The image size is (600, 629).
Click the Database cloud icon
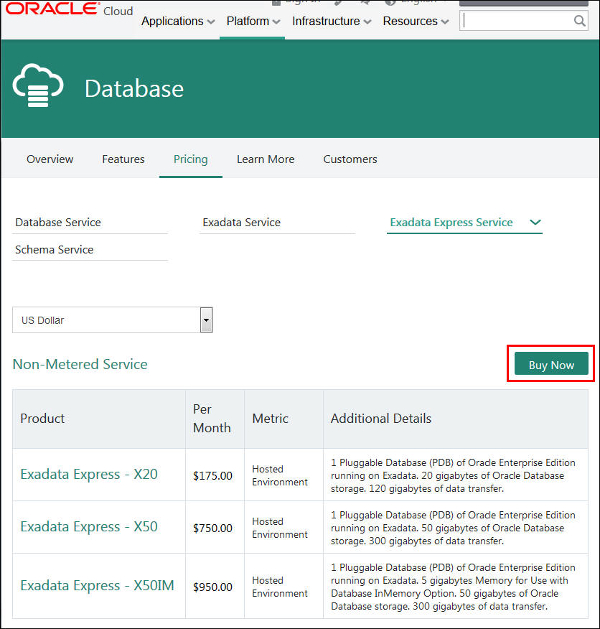(38, 85)
